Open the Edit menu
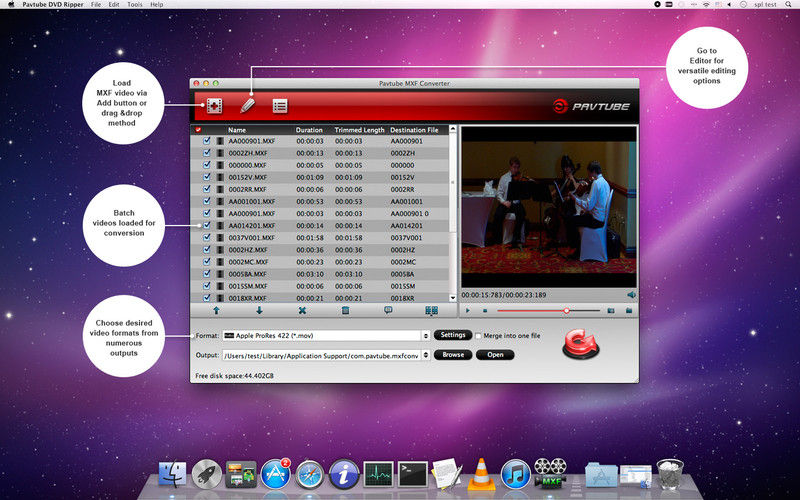 pyautogui.click(x=114, y=4)
